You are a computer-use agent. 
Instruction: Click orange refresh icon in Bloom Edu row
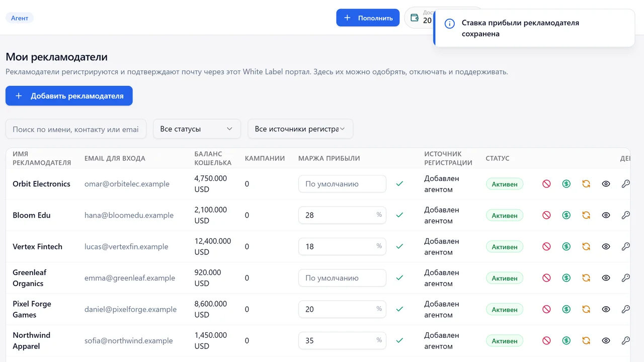(x=586, y=215)
